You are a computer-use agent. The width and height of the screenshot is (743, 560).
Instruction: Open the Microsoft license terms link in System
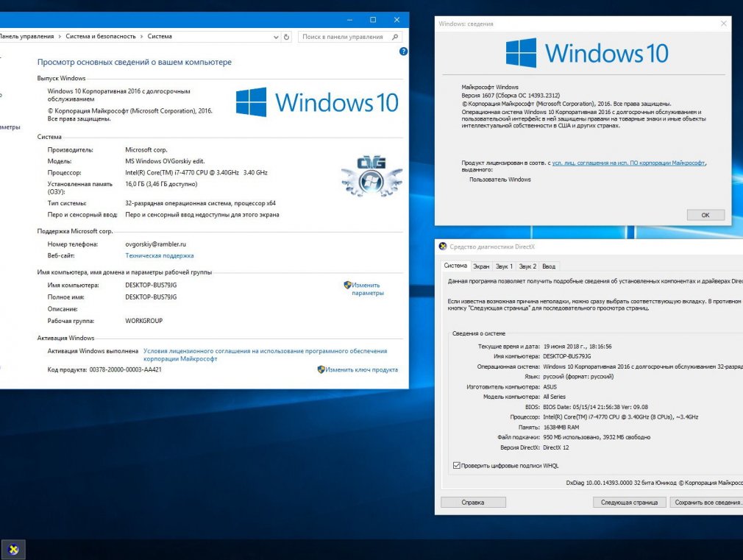click(266, 355)
